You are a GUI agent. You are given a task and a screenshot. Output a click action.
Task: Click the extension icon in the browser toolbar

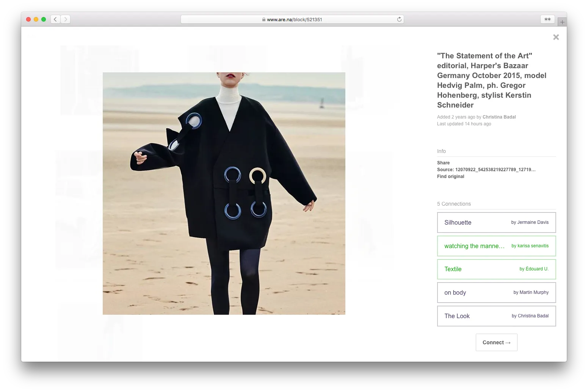[x=547, y=19]
